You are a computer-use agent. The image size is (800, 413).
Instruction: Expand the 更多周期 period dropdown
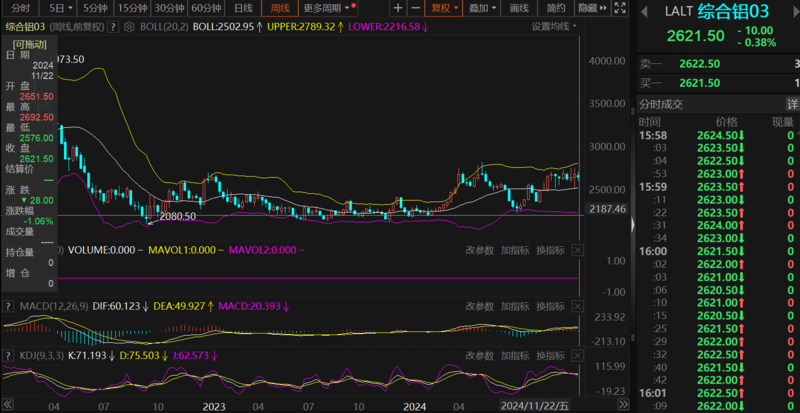(322, 8)
